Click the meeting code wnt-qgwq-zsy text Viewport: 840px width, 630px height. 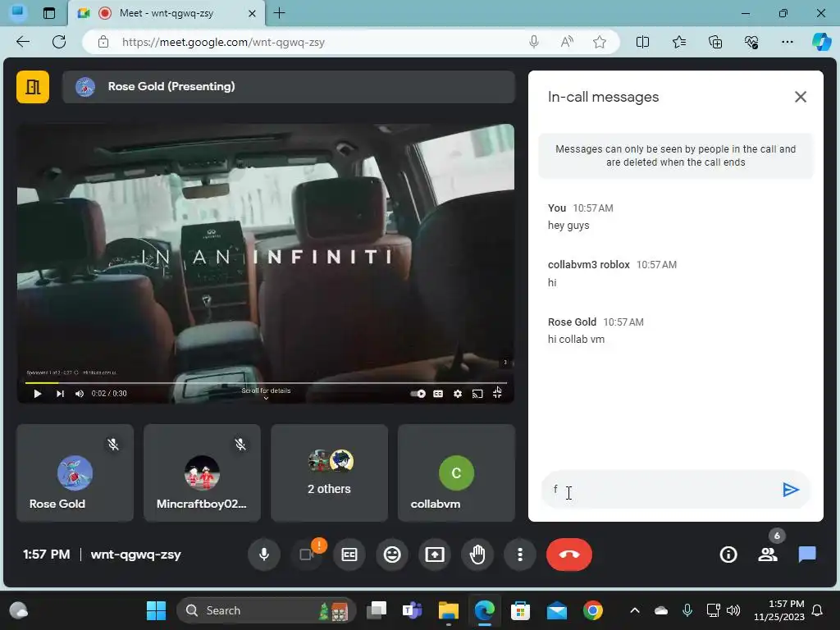tap(135, 555)
